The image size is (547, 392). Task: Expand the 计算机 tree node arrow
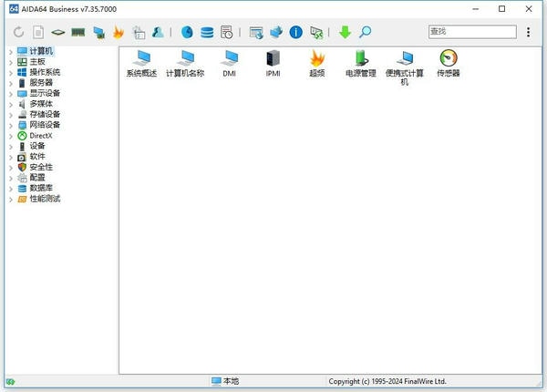(x=11, y=52)
